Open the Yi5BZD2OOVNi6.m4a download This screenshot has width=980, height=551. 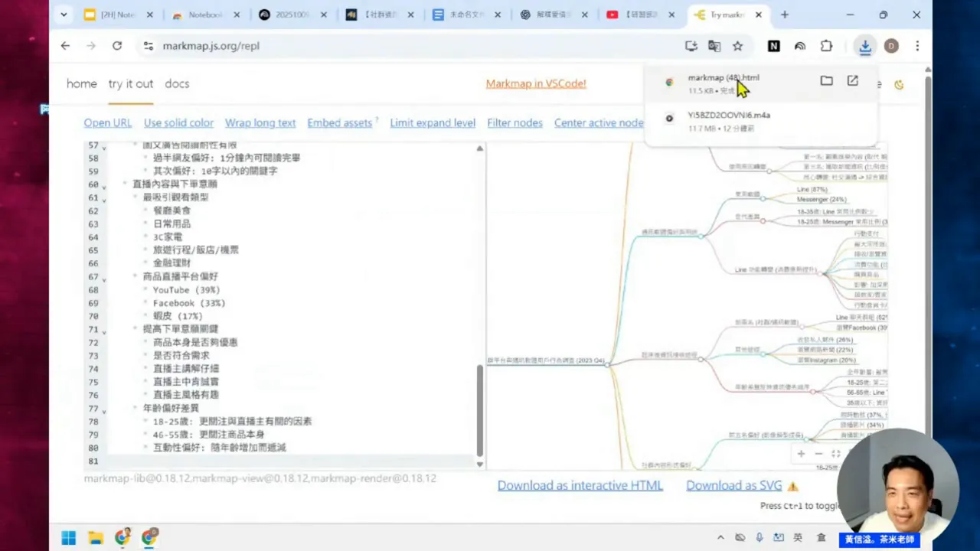tap(729, 115)
